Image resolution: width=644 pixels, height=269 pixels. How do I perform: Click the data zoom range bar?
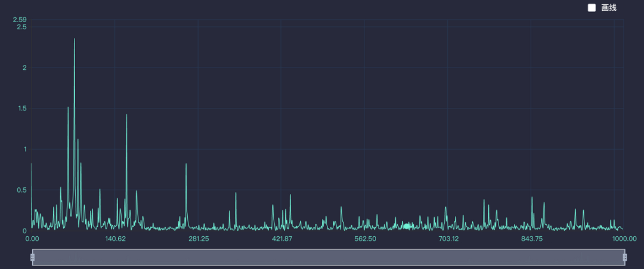click(329, 258)
